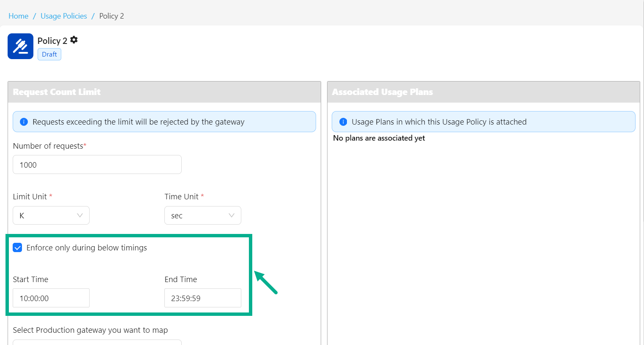
Task: Click the Policy 2 page title
Action: [x=52, y=41]
